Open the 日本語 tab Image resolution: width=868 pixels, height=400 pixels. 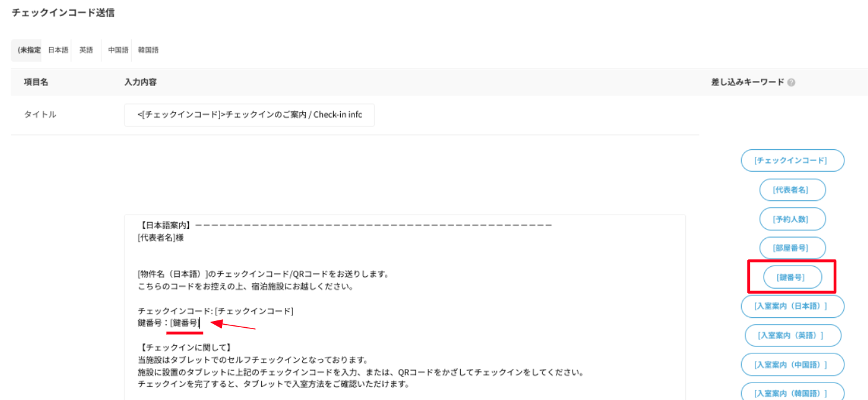click(58, 50)
